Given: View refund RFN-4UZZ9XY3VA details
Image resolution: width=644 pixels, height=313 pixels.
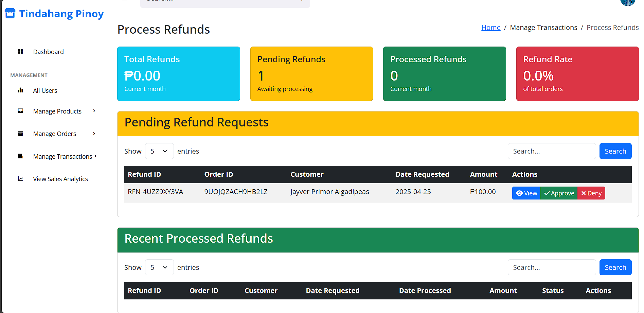Looking at the screenshot, I should tap(526, 193).
